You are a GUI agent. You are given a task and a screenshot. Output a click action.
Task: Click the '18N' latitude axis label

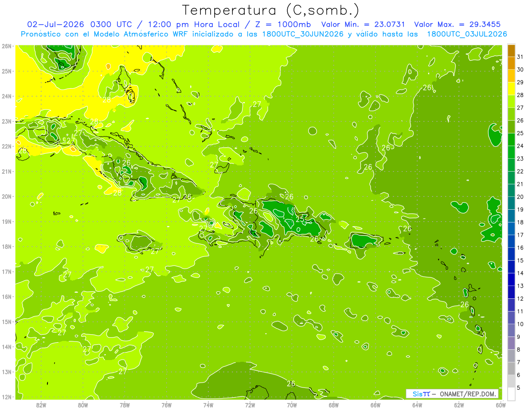[7, 247]
